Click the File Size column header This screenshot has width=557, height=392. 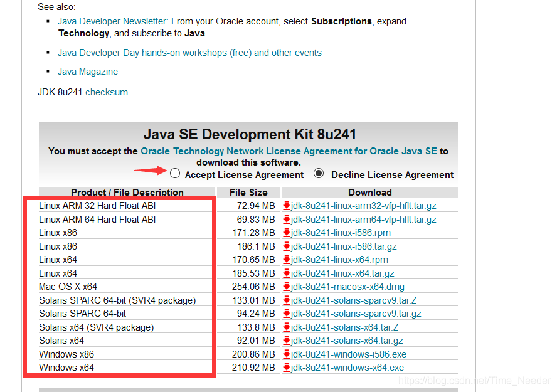click(248, 193)
